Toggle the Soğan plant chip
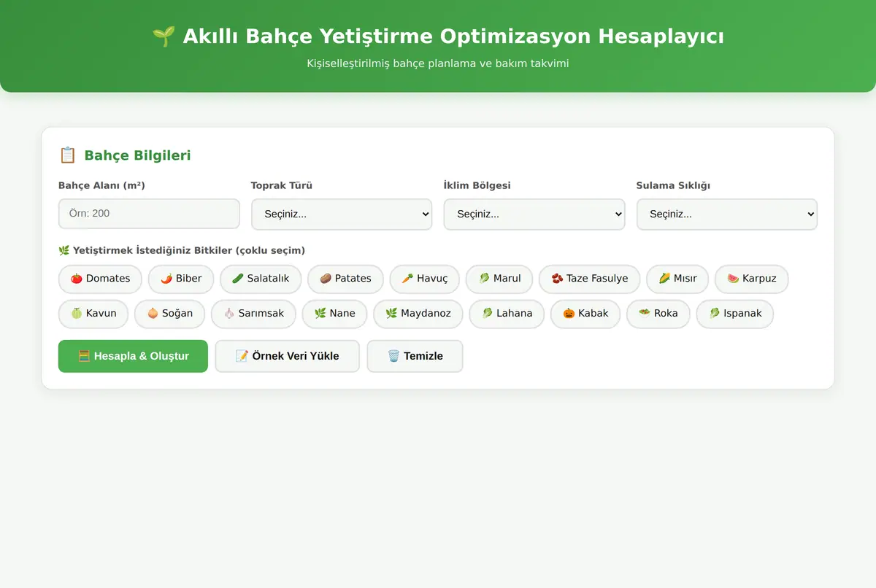This screenshot has width=876, height=588. [x=169, y=314]
